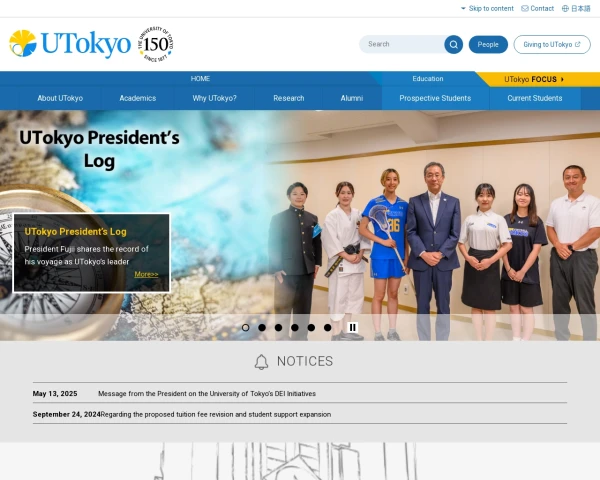Open the DEI Initiatives notice
This screenshot has width=600, height=480.
pyautogui.click(x=207, y=393)
